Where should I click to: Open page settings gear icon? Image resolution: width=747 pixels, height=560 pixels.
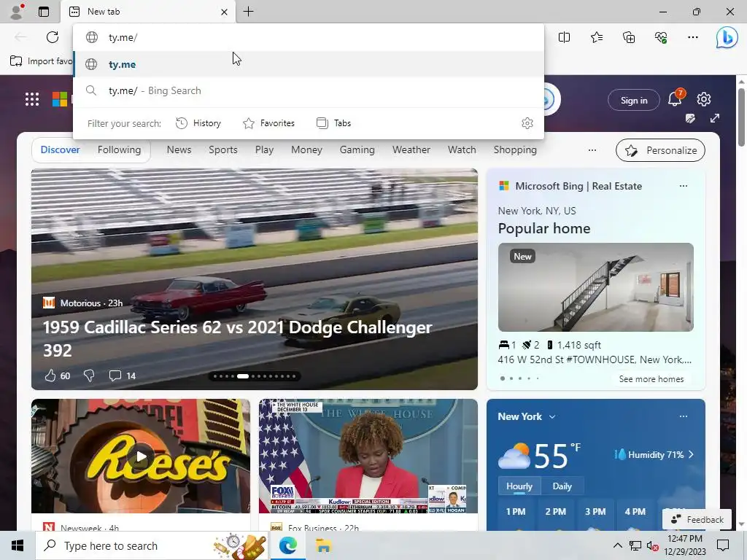point(704,99)
